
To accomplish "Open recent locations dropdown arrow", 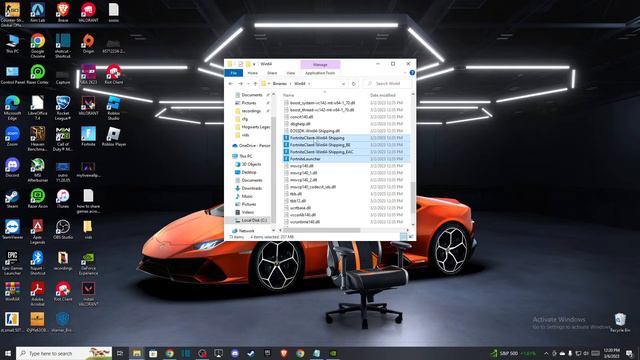I will (248, 84).
